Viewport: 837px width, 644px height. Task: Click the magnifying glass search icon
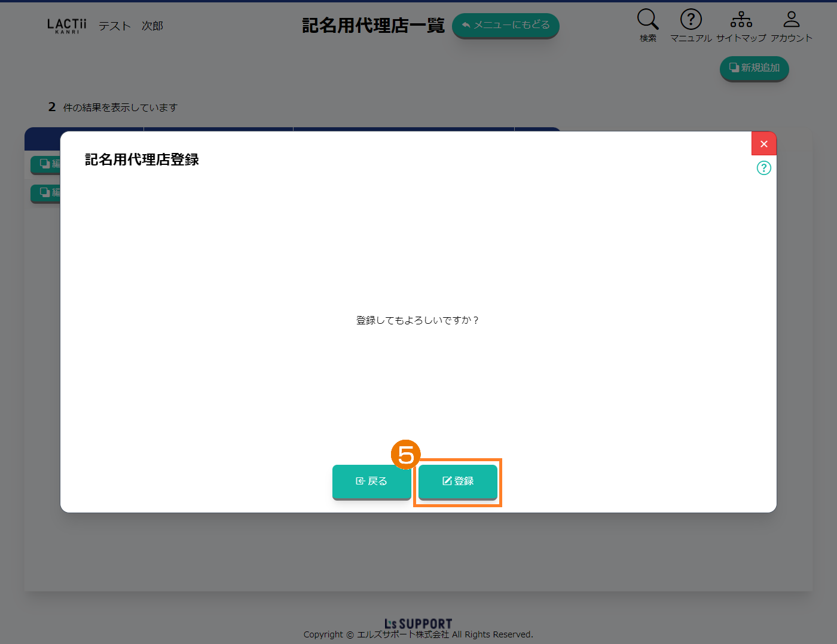[x=647, y=20]
